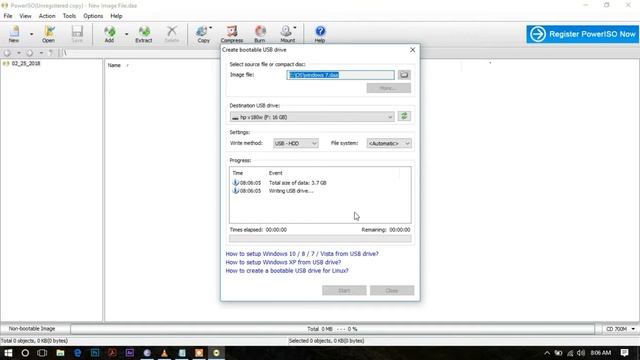Click the PowerISO taskbar icon
Viewport: 640px width, 360px height.
pos(216,353)
